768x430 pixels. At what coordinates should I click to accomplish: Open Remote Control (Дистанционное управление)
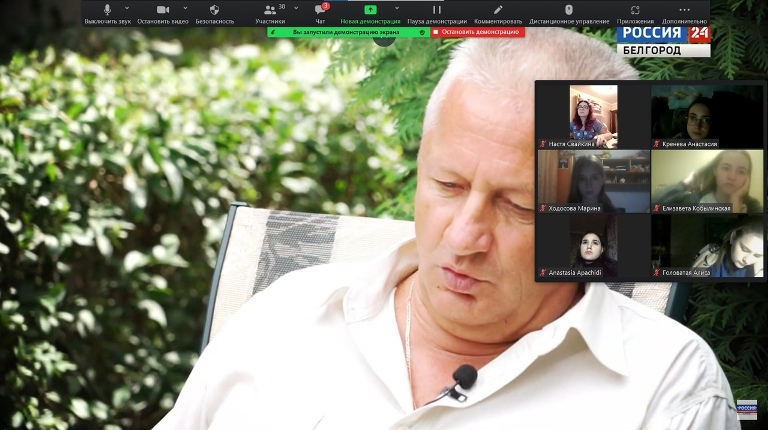point(569,10)
